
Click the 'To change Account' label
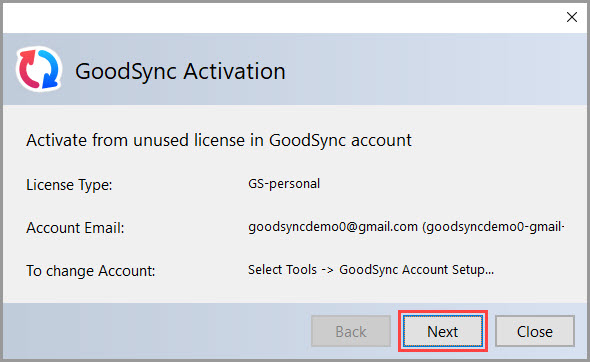point(91,271)
